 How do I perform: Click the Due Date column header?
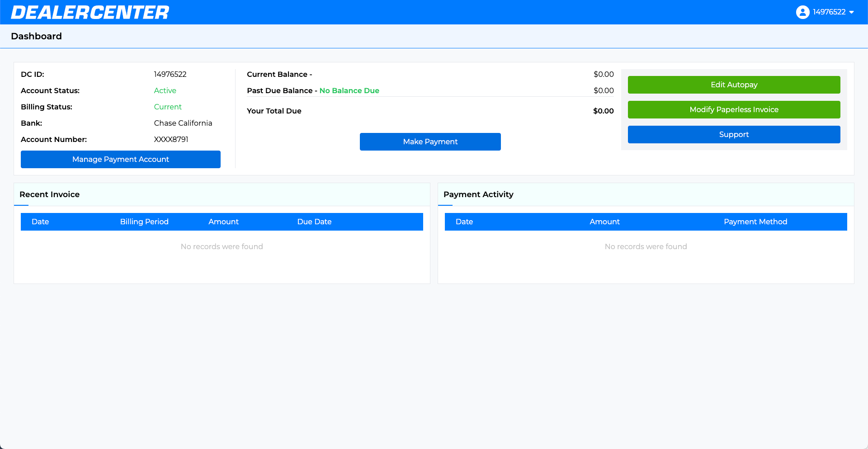(x=314, y=222)
